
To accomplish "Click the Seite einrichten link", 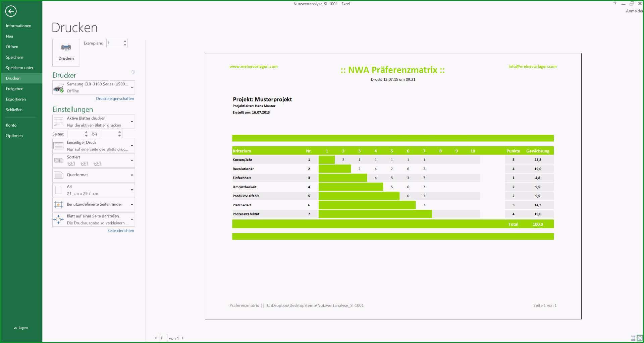I will pyautogui.click(x=121, y=230).
